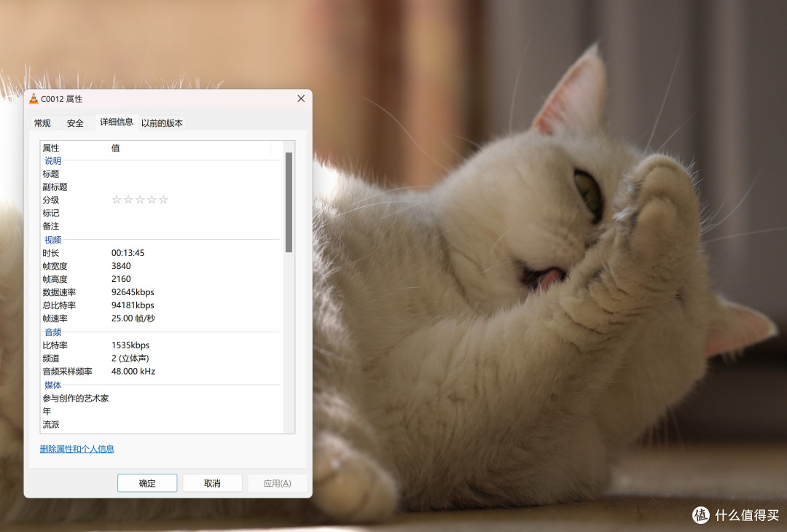This screenshot has width=787, height=532.
Task: Click the 取消 button
Action: point(212,483)
